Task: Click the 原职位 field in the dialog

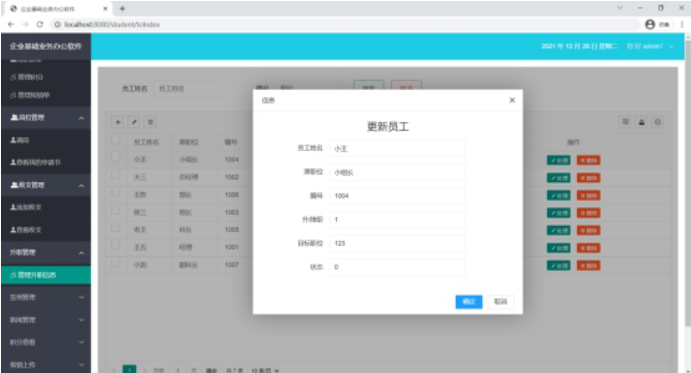Action: [397, 172]
